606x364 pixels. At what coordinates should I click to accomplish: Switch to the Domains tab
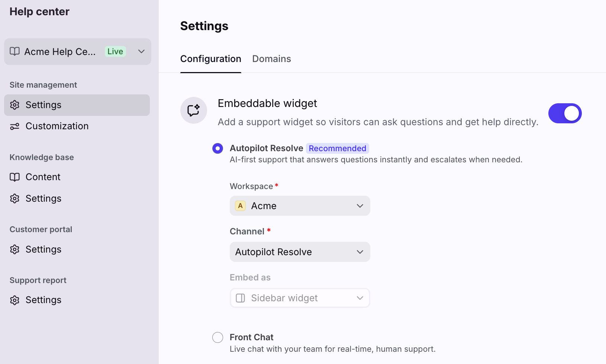click(271, 59)
